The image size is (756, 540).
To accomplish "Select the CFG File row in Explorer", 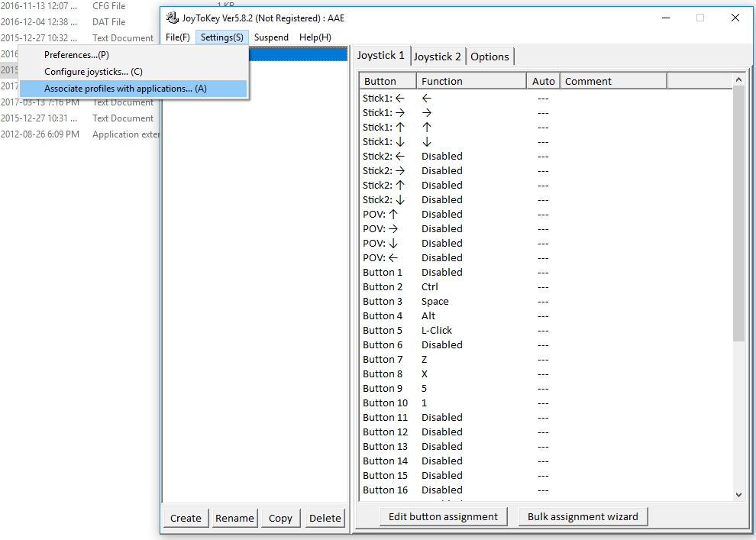I will click(x=79, y=6).
